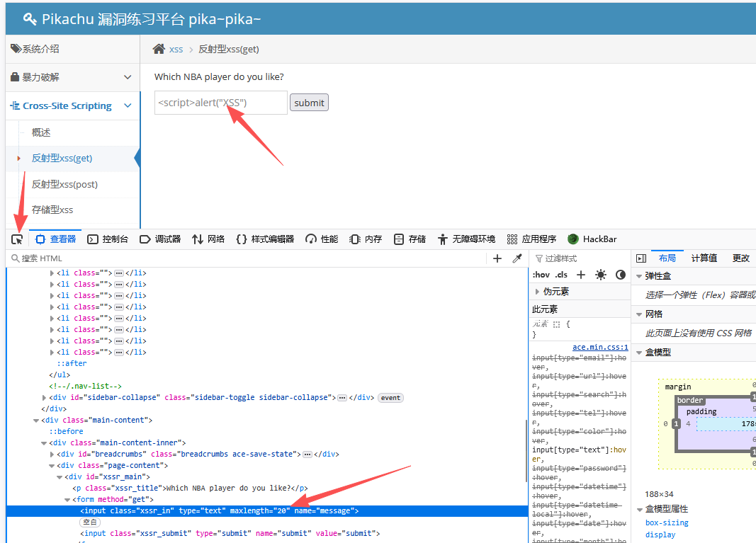Select the xssr_in input element row

(268, 510)
